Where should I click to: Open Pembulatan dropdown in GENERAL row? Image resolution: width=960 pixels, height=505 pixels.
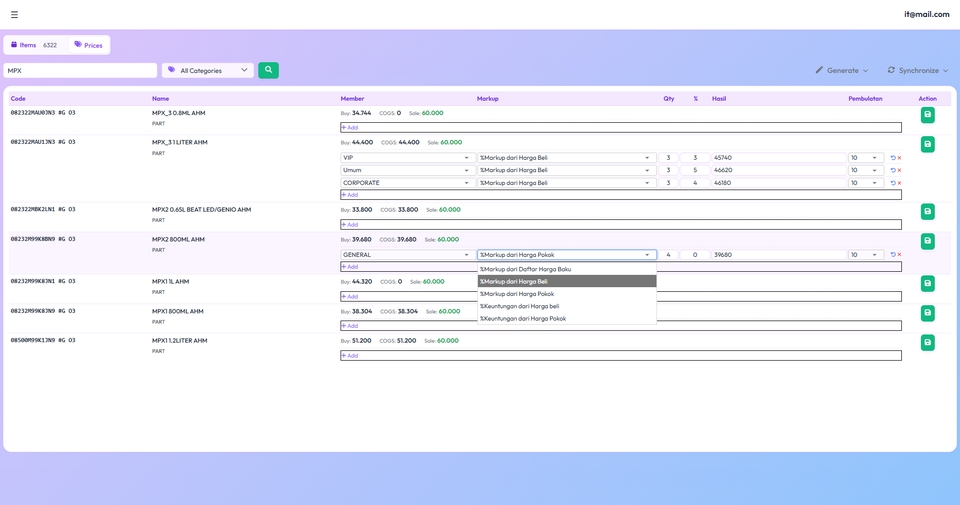pos(865,255)
